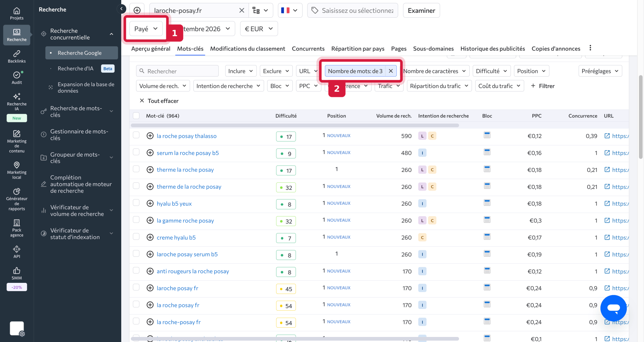Check the 'serum la roche posay b5' row
This screenshot has width=644, height=342.
tap(136, 152)
